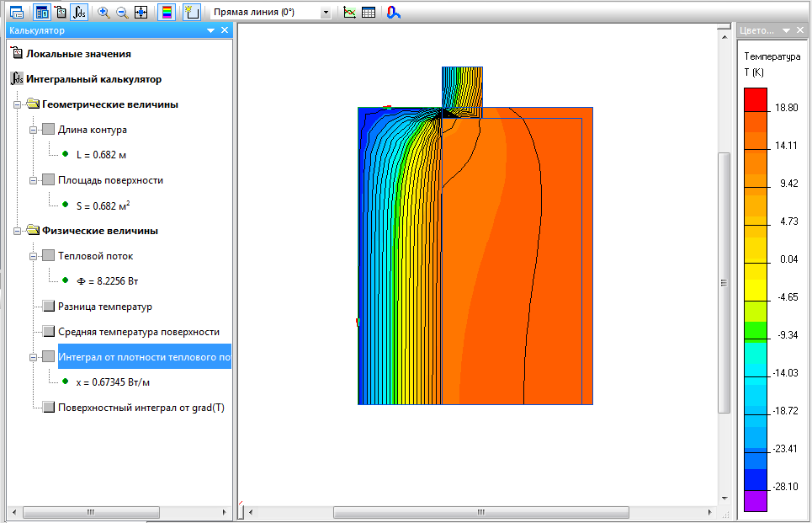Screen dimensions: 812x523
Task: Click the blue-red curve icon in toolbar
Action: click(x=393, y=13)
